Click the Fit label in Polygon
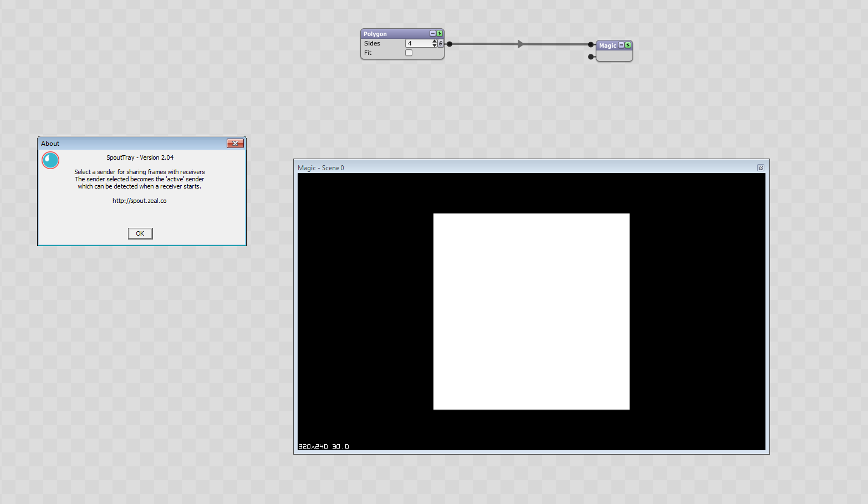868x504 pixels. (x=367, y=53)
